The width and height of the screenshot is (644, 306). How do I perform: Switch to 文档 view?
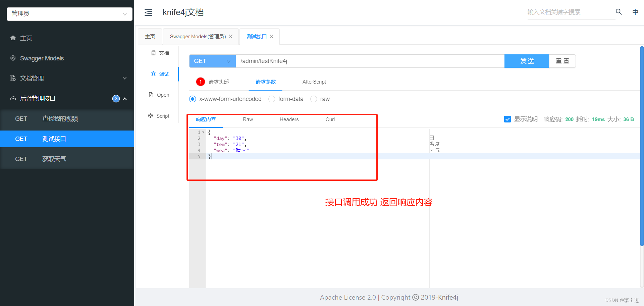click(160, 53)
